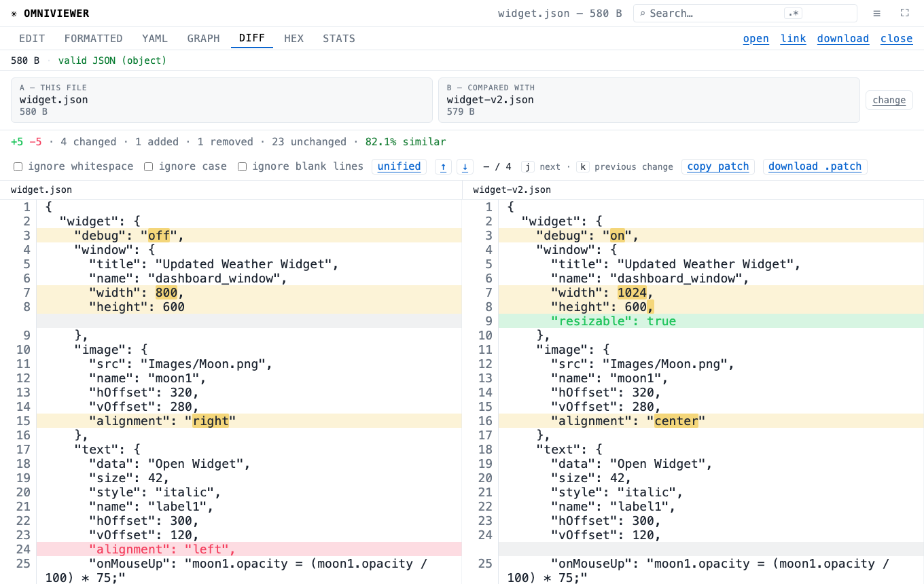Click the "debug": "on" line
This screenshot has width=924, height=584.
point(711,236)
